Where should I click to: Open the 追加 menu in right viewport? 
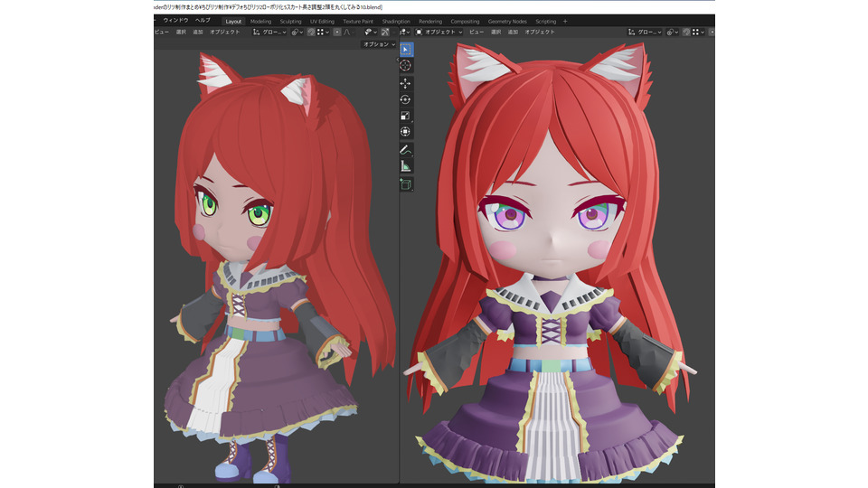click(x=514, y=33)
